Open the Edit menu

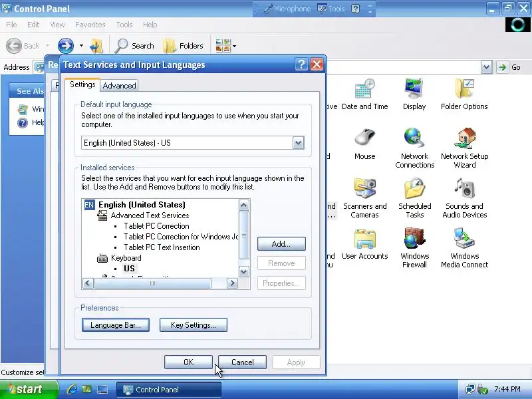click(33, 25)
